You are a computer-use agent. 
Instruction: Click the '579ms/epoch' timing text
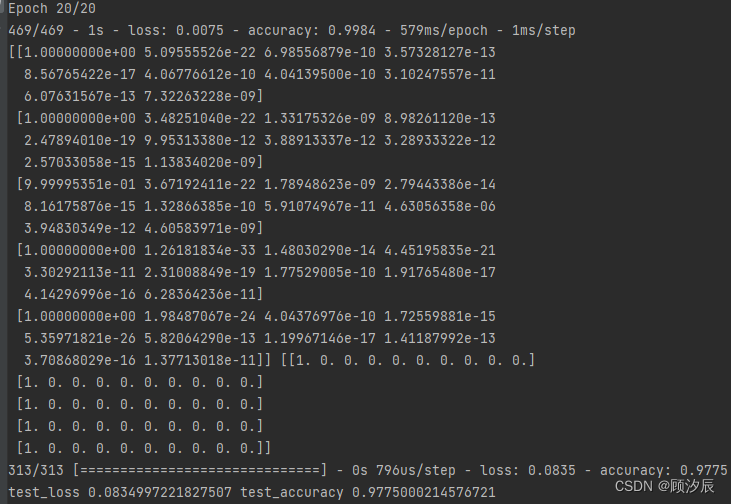[x=446, y=31]
